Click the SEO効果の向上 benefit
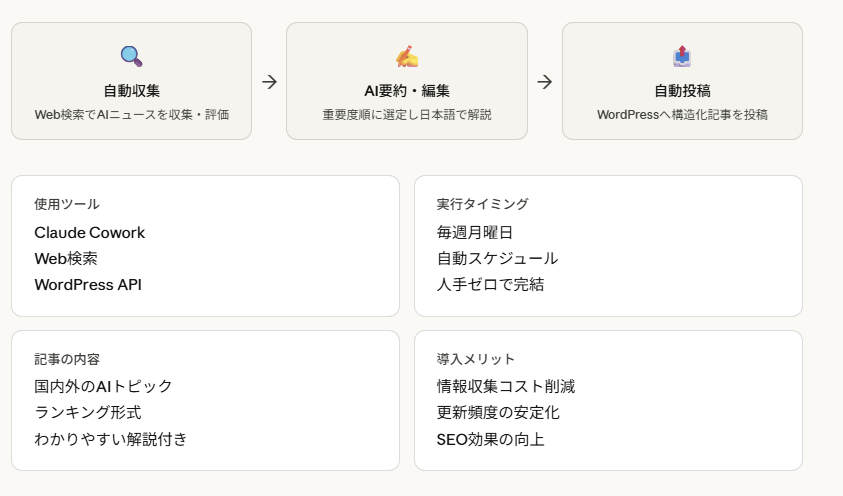The width and height of the screenshot is (843, 496). (491, 439)
